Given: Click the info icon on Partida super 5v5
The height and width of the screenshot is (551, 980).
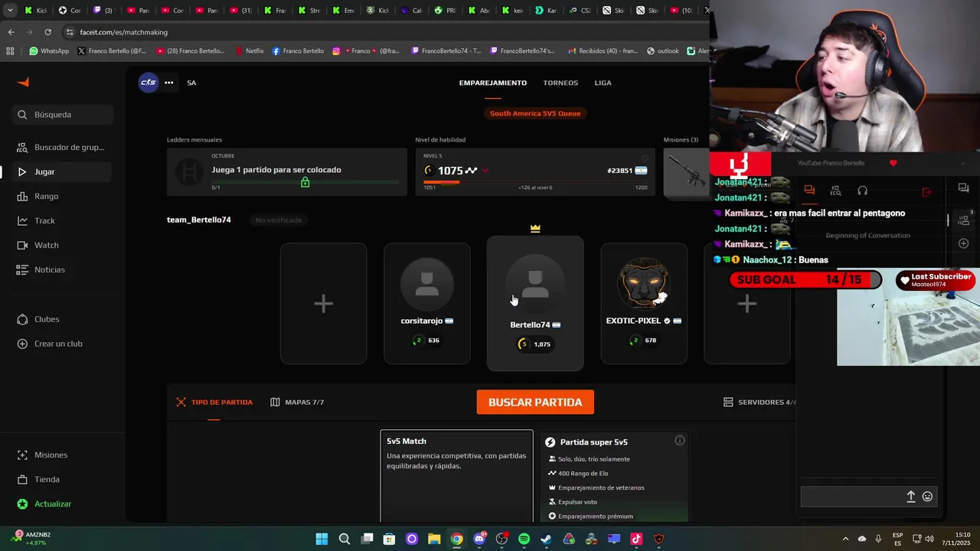Looking at the screenshot, I should coord(679,441).
